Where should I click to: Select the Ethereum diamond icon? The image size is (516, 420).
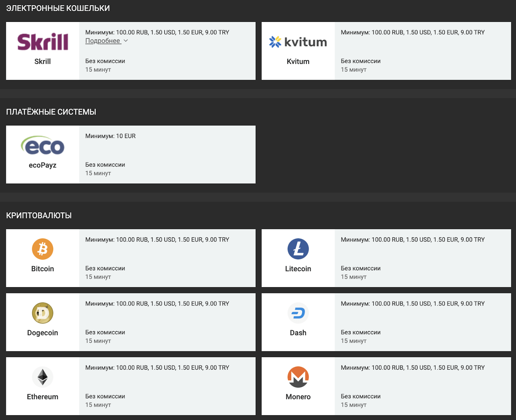[x=43, y=377]
